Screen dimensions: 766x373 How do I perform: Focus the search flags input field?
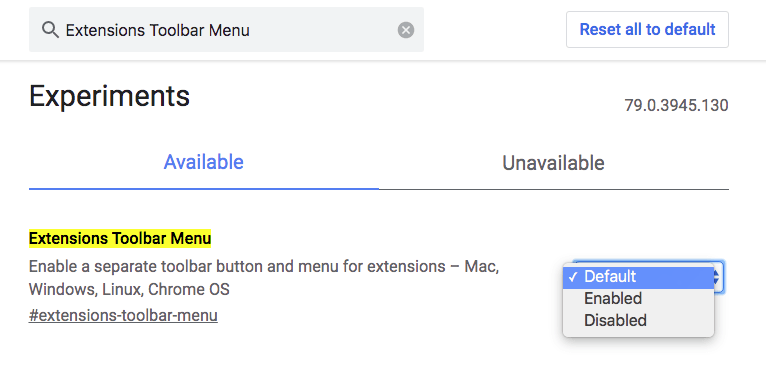click(x=226, y=30)
